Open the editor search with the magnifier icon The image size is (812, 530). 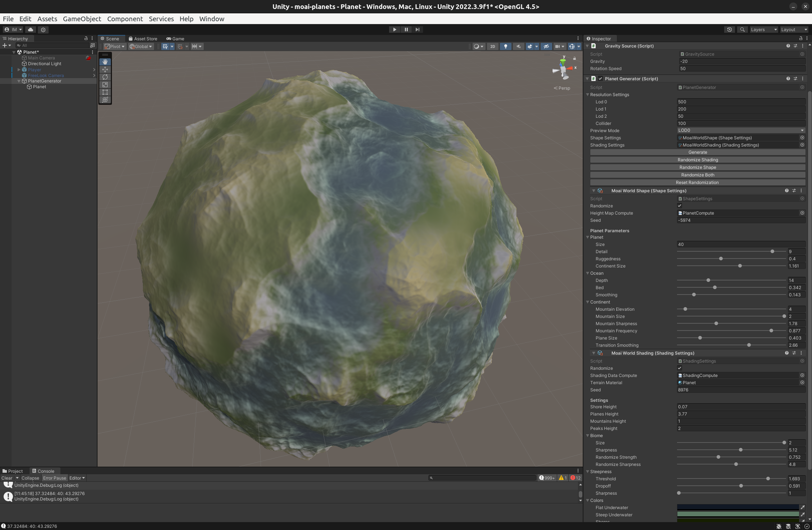click(742, 29)
